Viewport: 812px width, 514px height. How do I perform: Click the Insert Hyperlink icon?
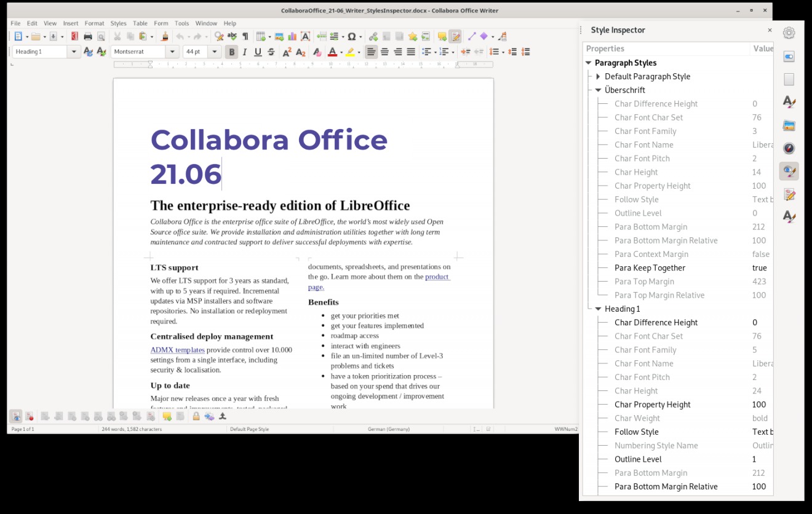click(373, 36)
